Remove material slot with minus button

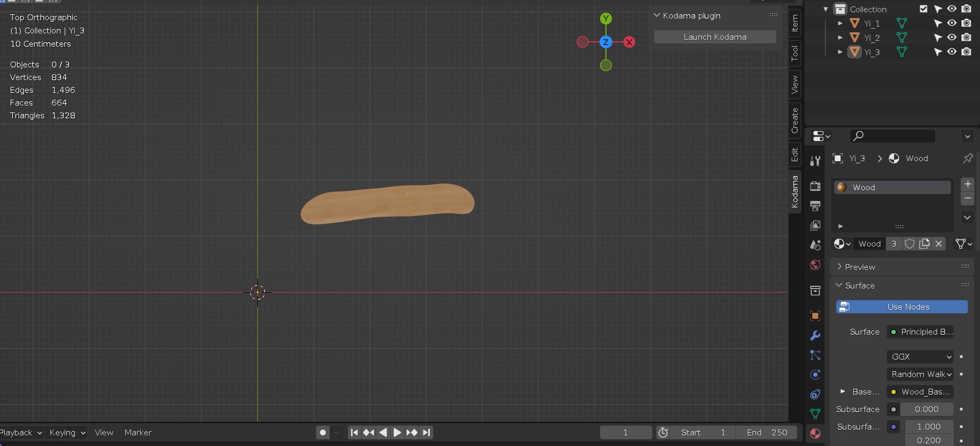(x=968, y=198)
